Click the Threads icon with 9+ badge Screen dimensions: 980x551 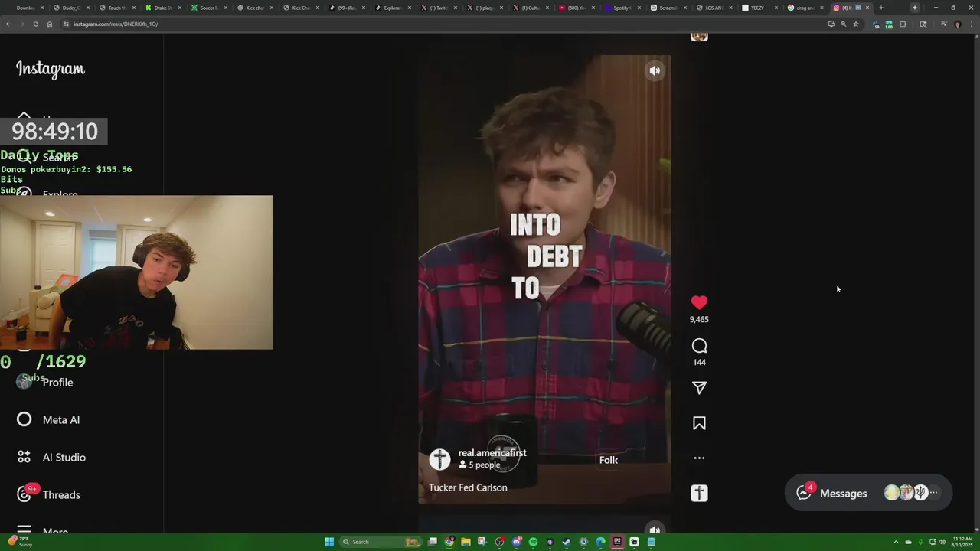click(24, 494)
